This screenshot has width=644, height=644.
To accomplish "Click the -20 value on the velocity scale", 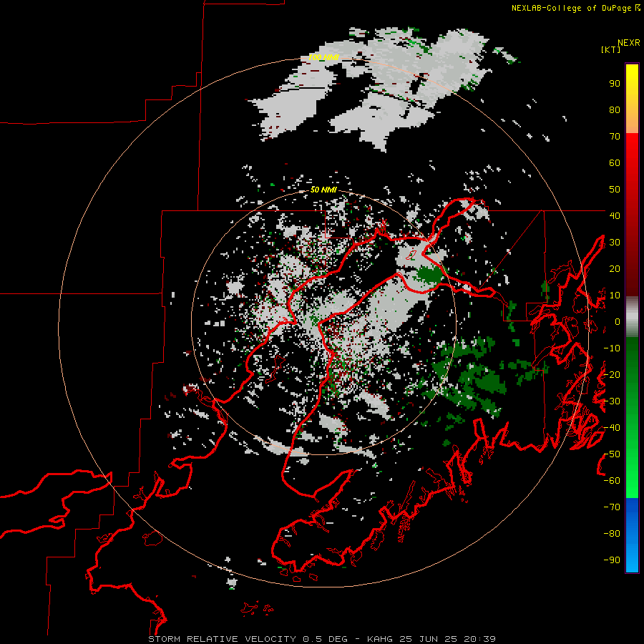I will click(612, 374).
